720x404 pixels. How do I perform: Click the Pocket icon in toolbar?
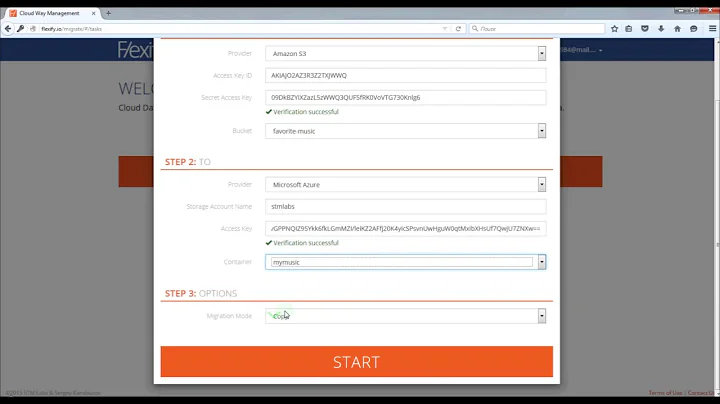[645, 28]
